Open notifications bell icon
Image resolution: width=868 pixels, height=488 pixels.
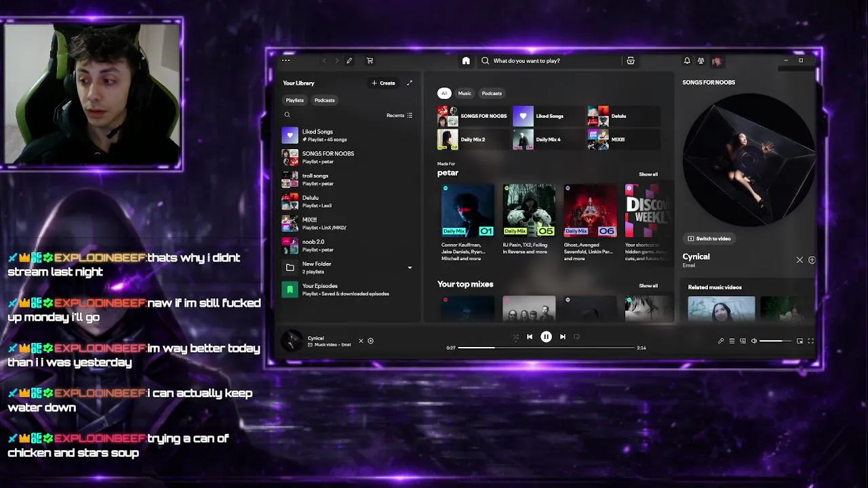[x=687, y=61]
